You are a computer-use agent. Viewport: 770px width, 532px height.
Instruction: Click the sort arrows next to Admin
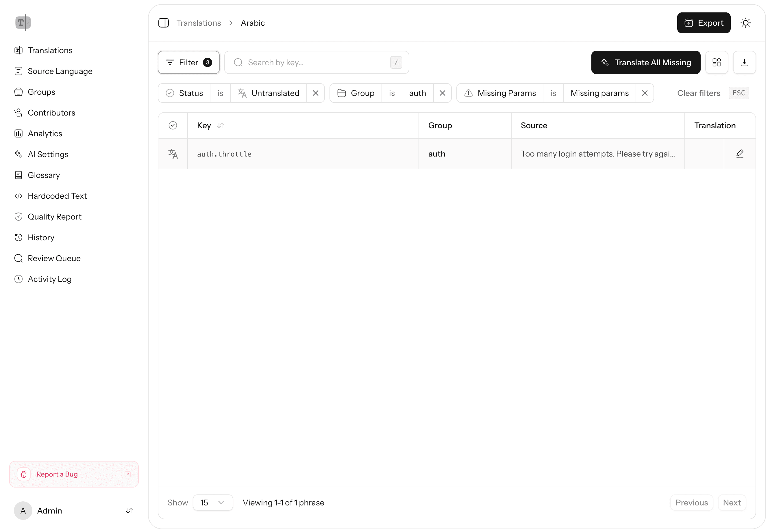pos(129,510)
